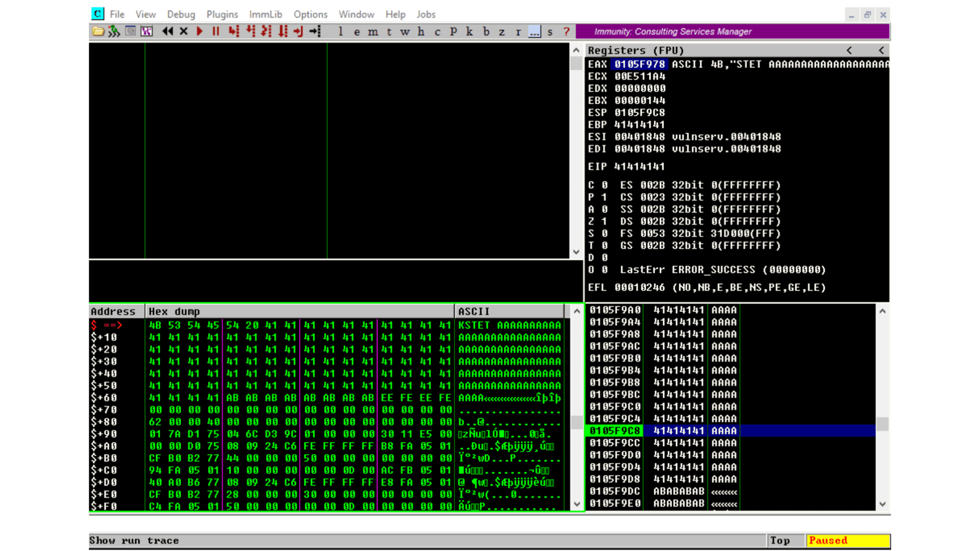Click the third toolbar window icon
Screen dimensions: 980x551
tap(131, 32)
